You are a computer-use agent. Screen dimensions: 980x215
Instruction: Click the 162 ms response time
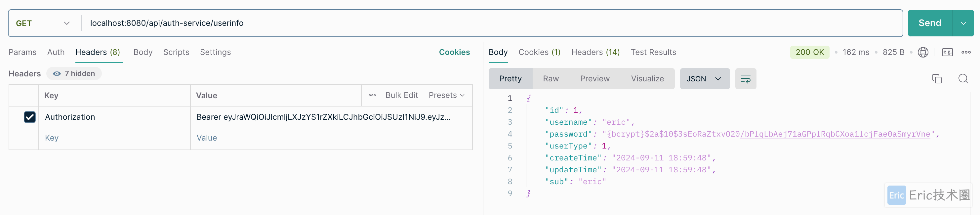pos(856,52)
